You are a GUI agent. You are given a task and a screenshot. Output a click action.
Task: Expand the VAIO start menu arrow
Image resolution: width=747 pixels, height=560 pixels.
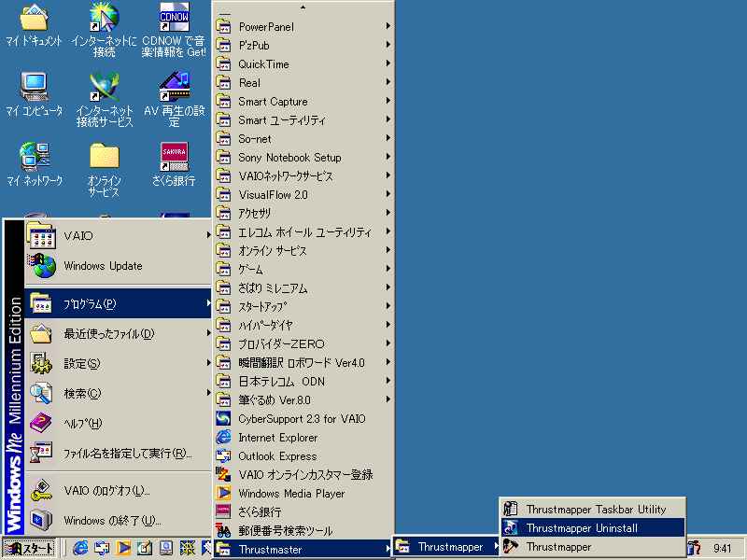point(208,235)
